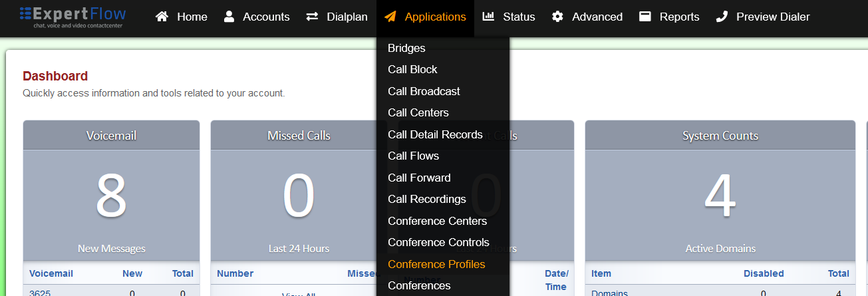
Task: Click the Advanced gear icon
Action: (x=557, y=17)
